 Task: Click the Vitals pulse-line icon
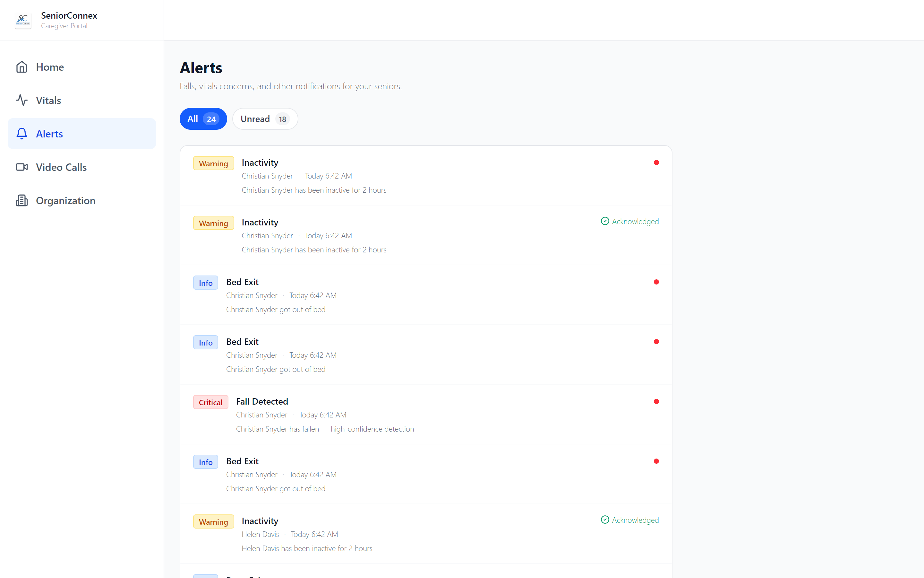[22, 100]
